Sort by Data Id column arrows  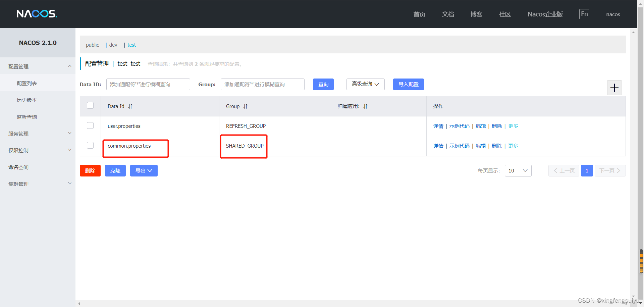tap(130, 106)
